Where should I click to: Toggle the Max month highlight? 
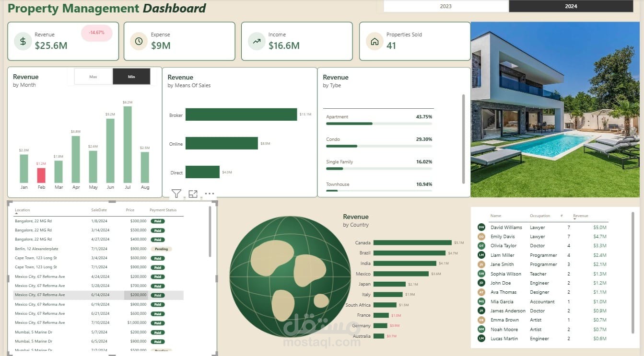94,77
